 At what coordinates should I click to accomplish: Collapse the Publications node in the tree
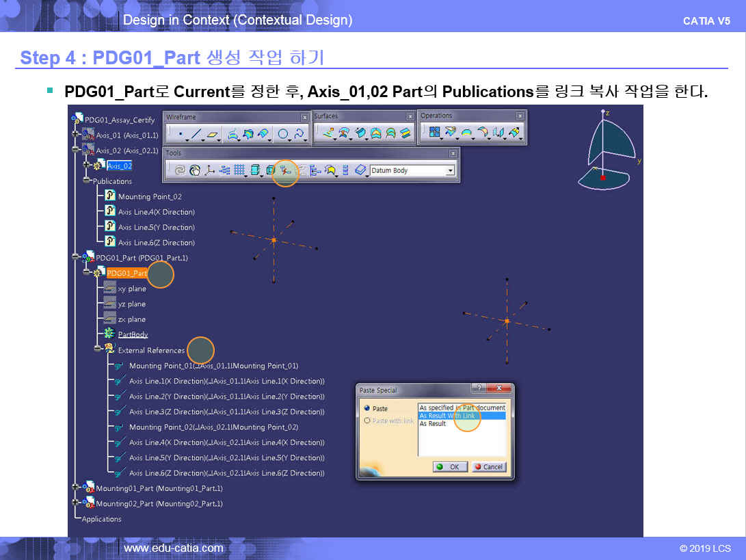[87, 181]
